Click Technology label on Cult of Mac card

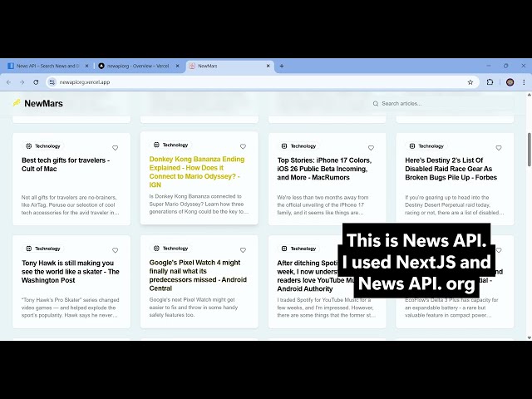47,146
